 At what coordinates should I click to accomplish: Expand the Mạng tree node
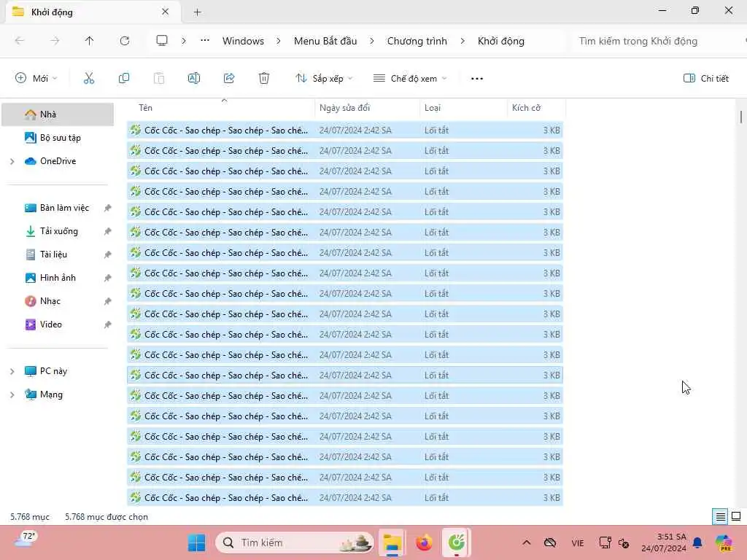pyautogui.click(x=12, y=394)
